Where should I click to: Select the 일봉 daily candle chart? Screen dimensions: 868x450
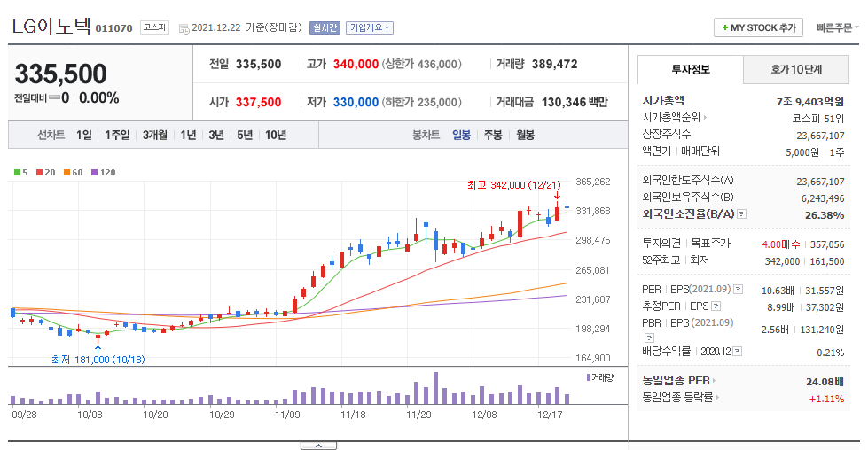[x=461, y=135]
